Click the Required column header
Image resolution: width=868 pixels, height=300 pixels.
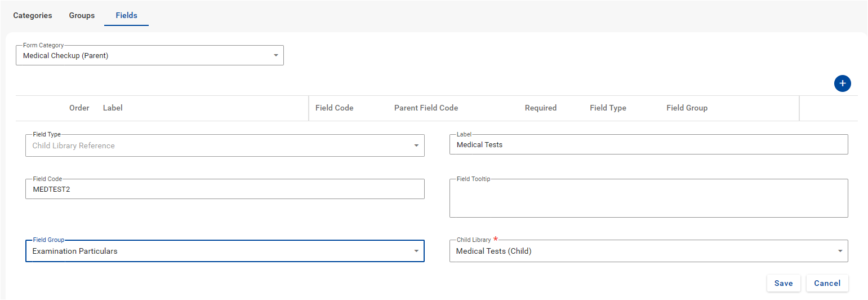tap(540, 108)
